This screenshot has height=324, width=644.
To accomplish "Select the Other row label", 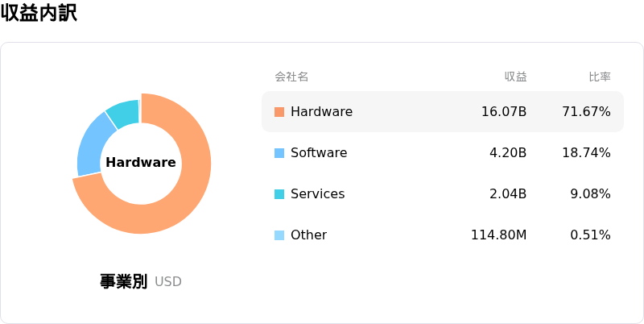I will click(308, 235).
